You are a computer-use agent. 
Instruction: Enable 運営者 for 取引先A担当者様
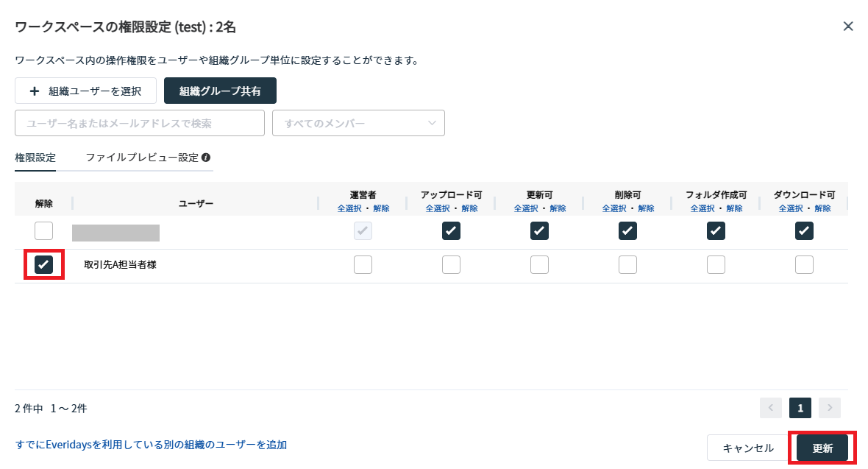(363, 265)
